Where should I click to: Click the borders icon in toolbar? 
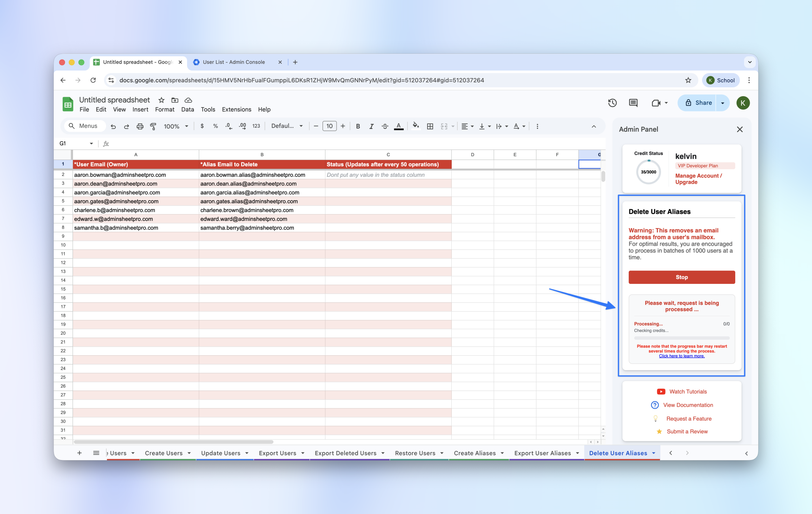coord(430,126)
